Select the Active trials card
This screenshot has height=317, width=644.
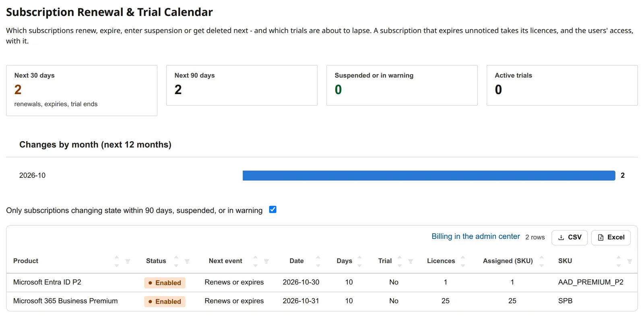point(562,85)
